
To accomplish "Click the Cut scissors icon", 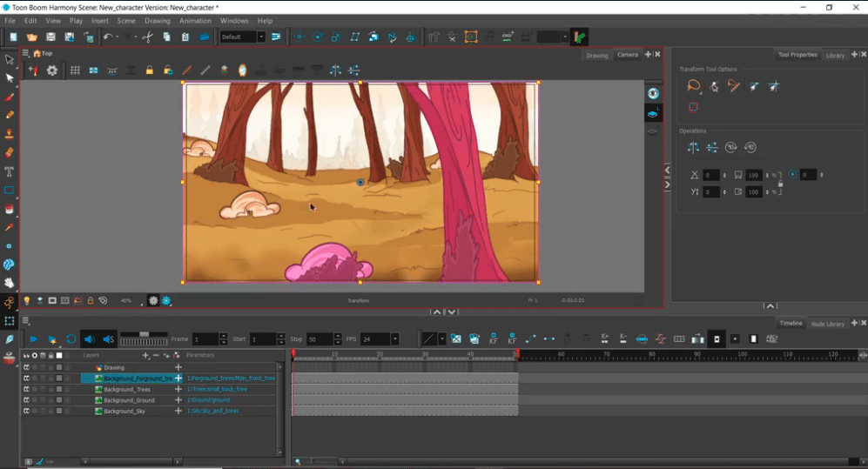I will click(x=147, y=37).
